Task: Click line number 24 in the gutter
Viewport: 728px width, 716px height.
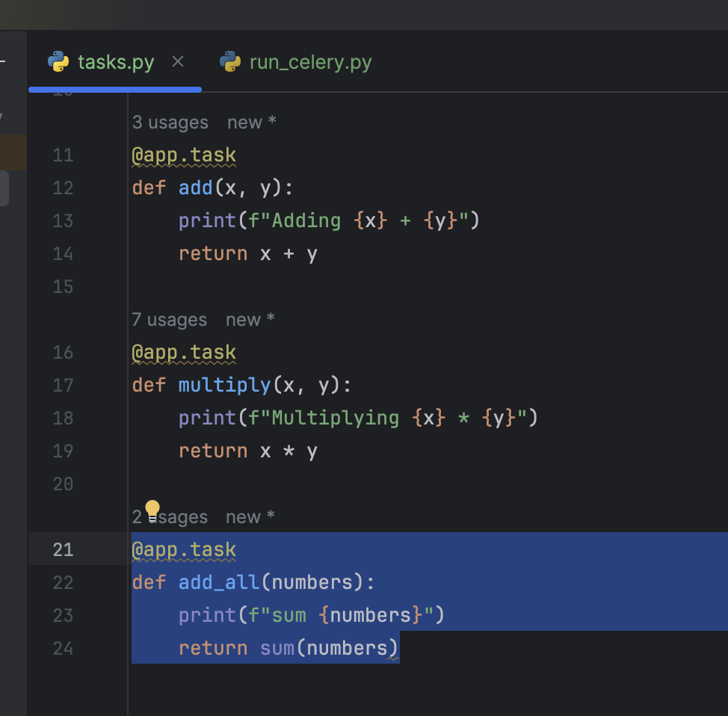Action: pos(63,648)
